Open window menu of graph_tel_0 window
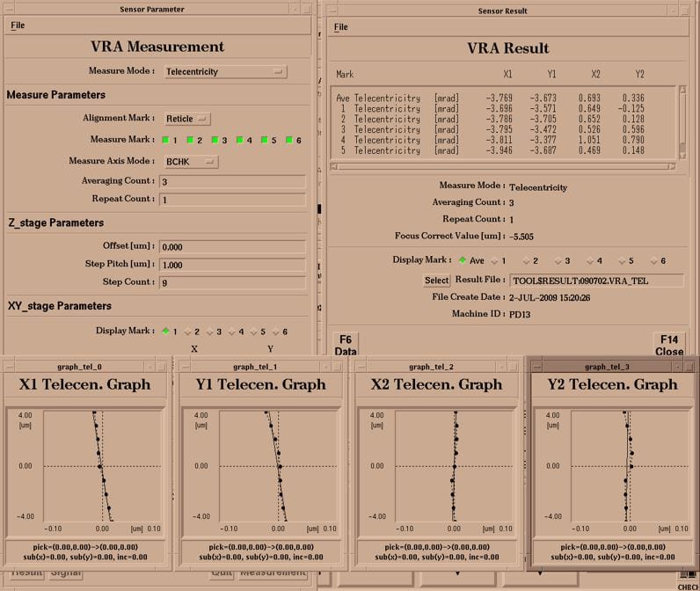 [9, 367]
